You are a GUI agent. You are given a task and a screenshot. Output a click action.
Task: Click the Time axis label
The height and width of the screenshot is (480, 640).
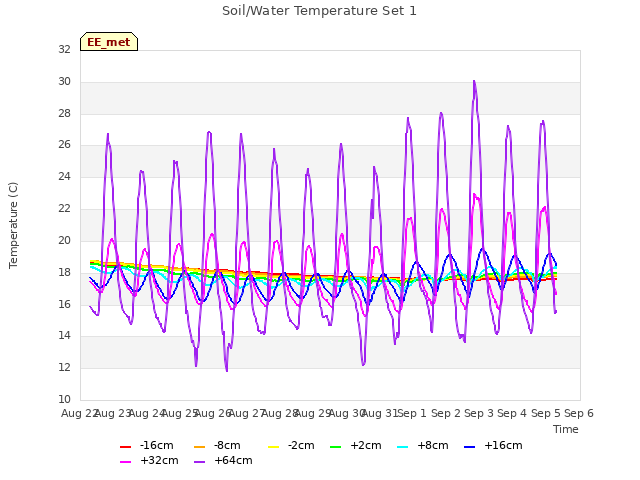[566, 429]
